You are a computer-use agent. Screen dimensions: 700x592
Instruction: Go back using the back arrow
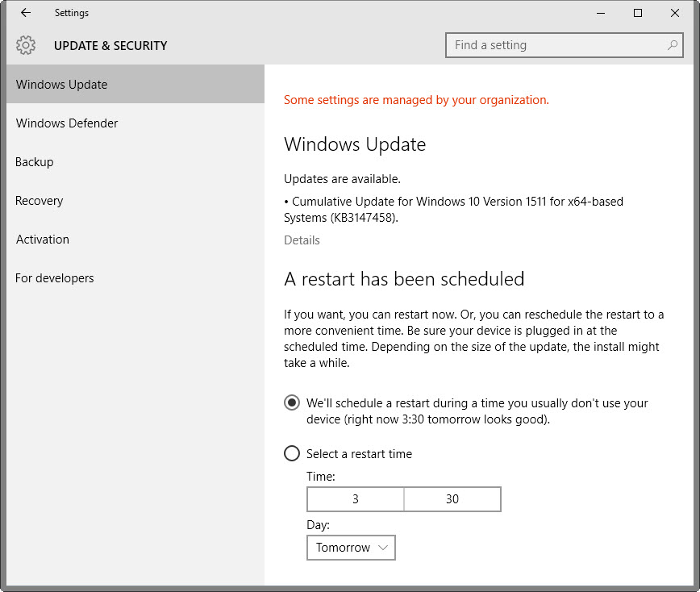(26, 12)
